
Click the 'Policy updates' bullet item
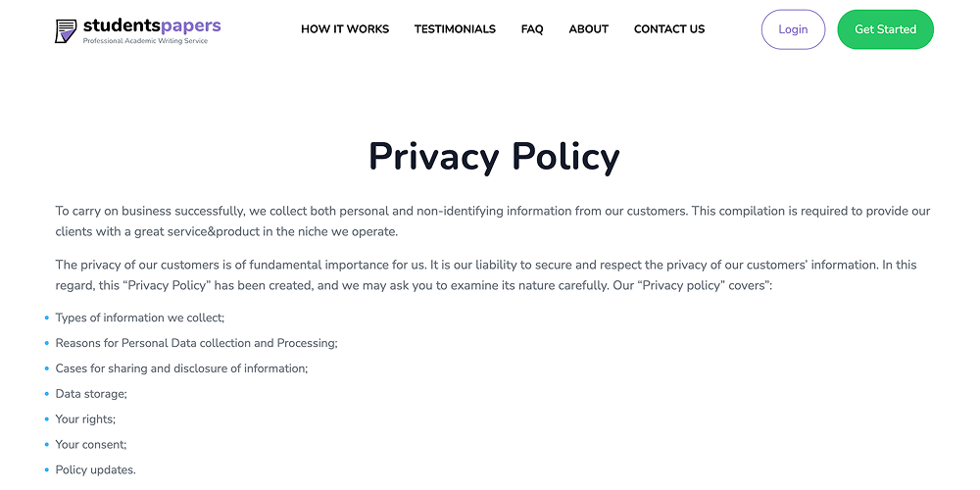point(95,470)
